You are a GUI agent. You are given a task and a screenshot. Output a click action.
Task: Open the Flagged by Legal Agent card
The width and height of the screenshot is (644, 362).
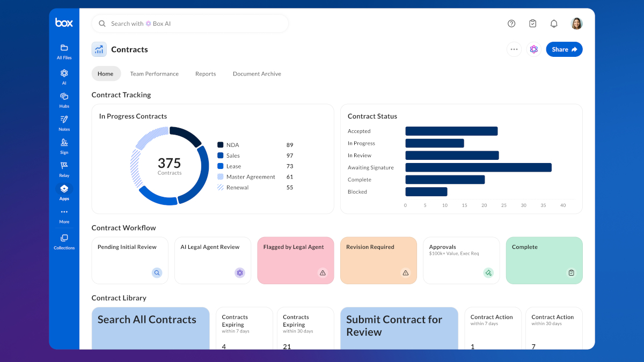(x=296, y=261)
